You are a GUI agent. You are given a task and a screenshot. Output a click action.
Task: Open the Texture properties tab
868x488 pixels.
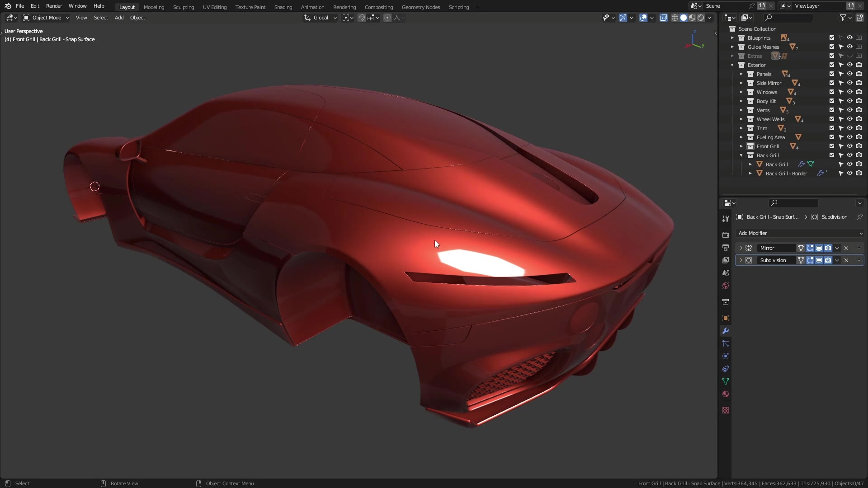tap(726, 410)
